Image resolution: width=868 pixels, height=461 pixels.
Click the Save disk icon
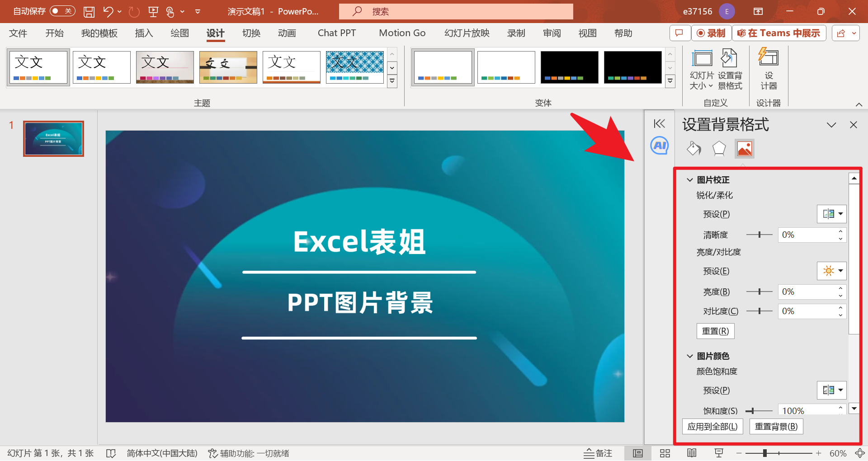(89, 11)
